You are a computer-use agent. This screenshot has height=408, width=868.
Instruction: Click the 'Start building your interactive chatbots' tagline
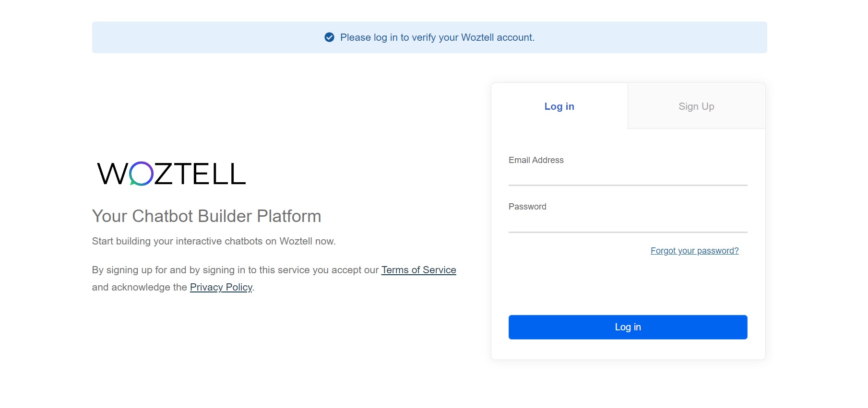(214, 241)
